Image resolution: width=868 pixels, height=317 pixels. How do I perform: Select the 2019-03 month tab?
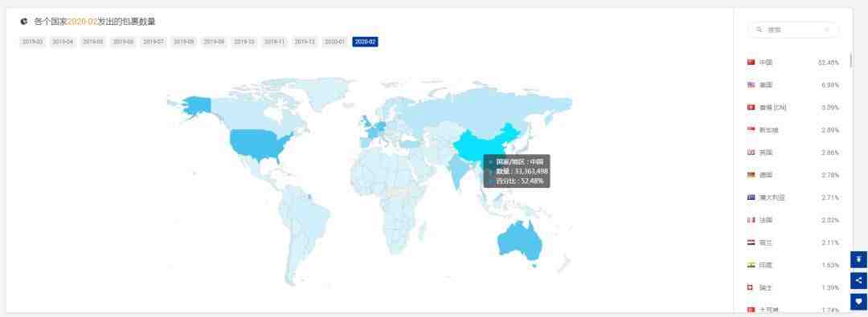32,42
